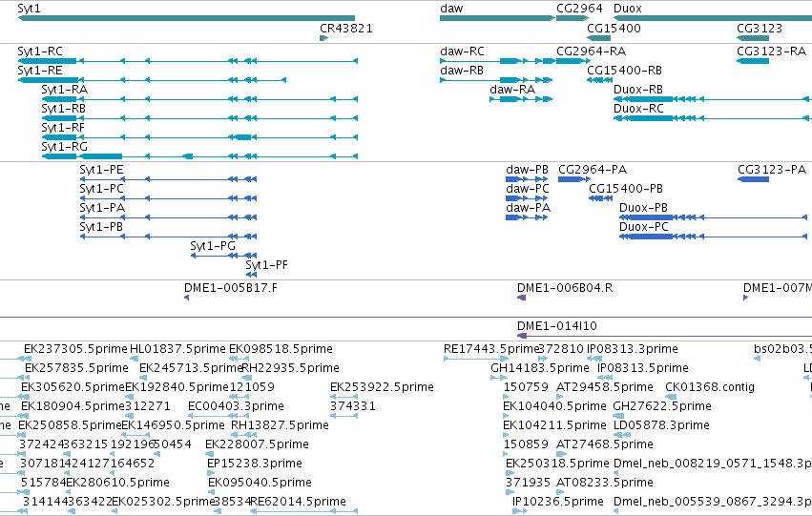The image size is (812, 516).
Task: Click the Duox-PB protein
Action: 713,217
